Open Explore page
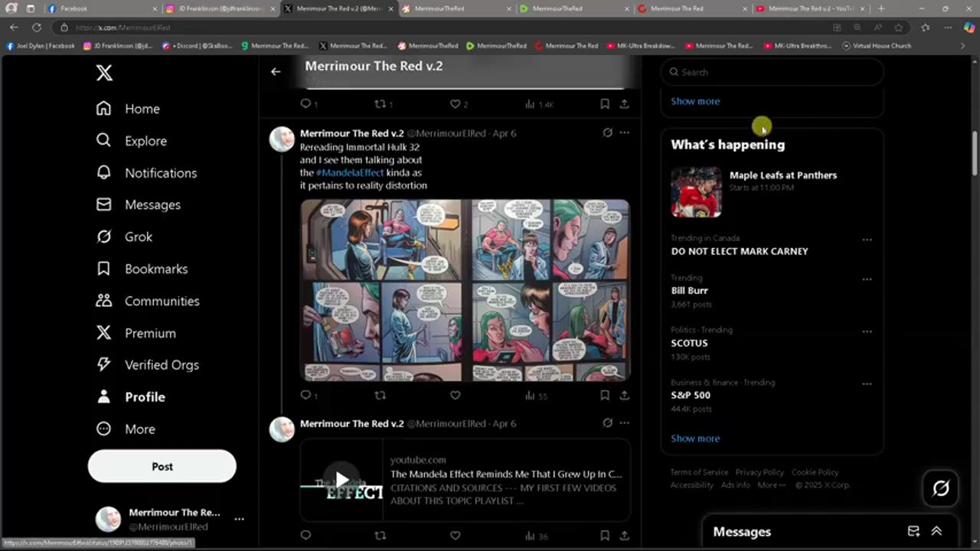The width and height of the screenshot is (980, 551). 131,141
